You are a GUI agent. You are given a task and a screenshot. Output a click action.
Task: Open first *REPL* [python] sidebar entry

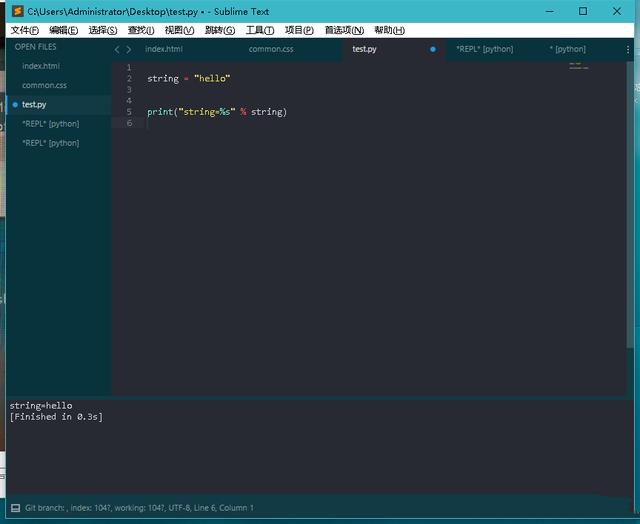point(51,124)
